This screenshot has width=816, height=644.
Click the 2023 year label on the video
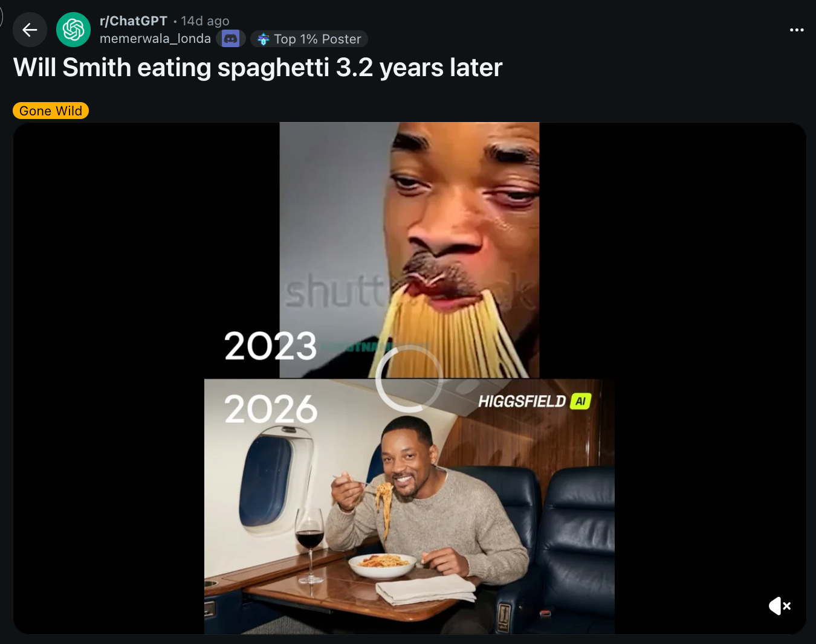click(271, 346)
